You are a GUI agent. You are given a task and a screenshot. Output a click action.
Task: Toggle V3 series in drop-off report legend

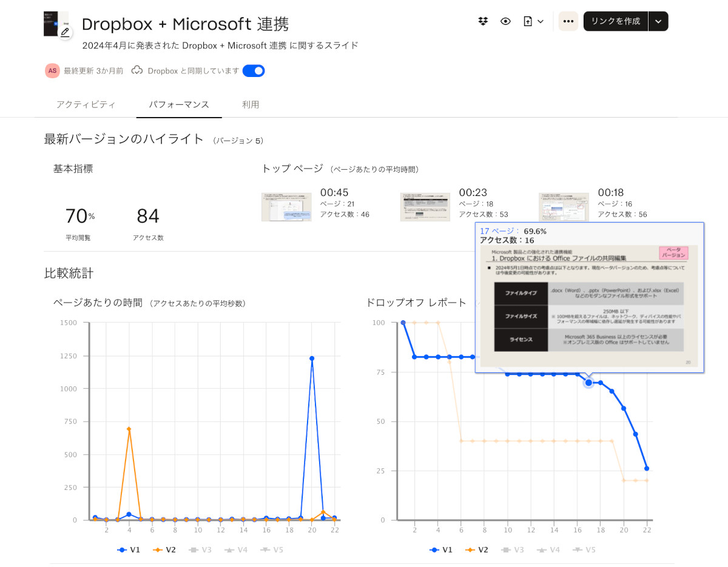pos(513,549)
